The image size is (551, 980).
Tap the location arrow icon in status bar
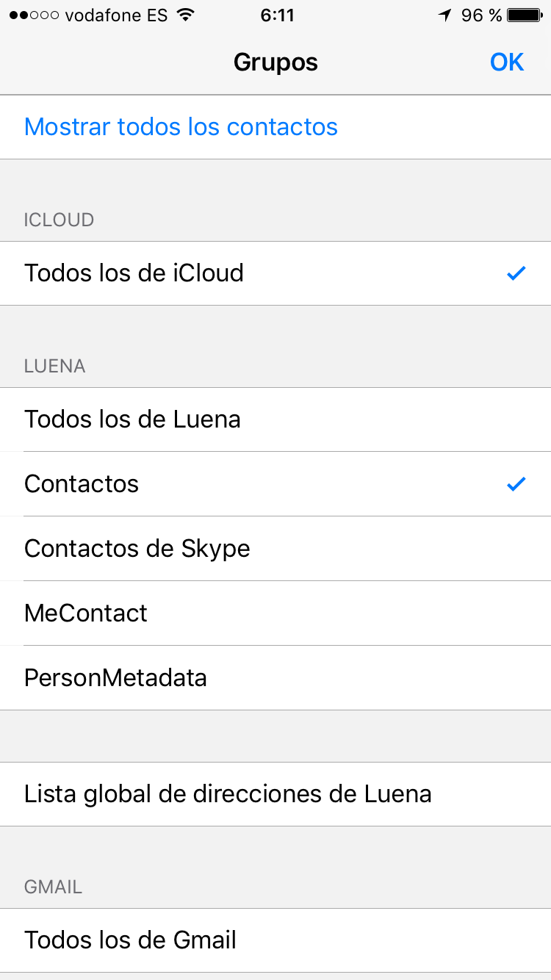tap(445, 15)
